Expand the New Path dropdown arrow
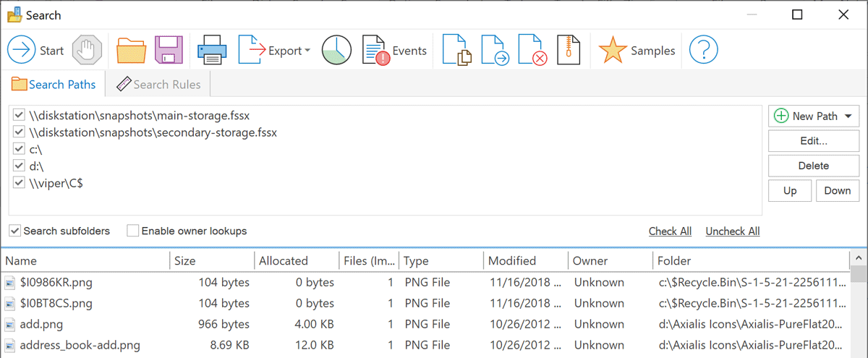The image size is (868, 358). coord(848,116)
